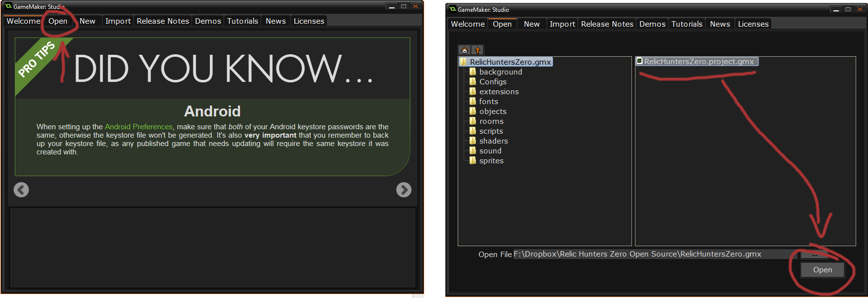
Task: Select Open tab in right window
Action: (502, 24)
